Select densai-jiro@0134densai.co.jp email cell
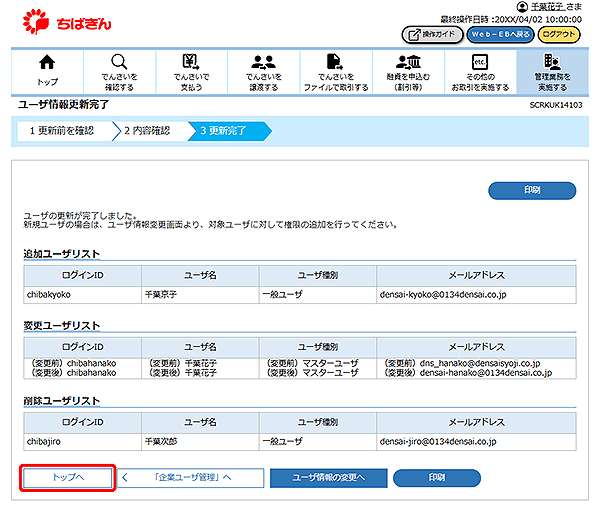600x512 pixels. tap(476, 442)
